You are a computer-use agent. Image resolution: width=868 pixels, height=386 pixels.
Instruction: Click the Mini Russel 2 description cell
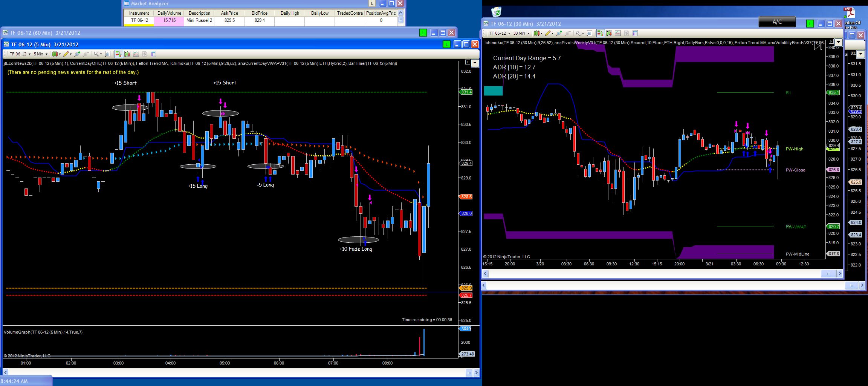click(199, 20)
